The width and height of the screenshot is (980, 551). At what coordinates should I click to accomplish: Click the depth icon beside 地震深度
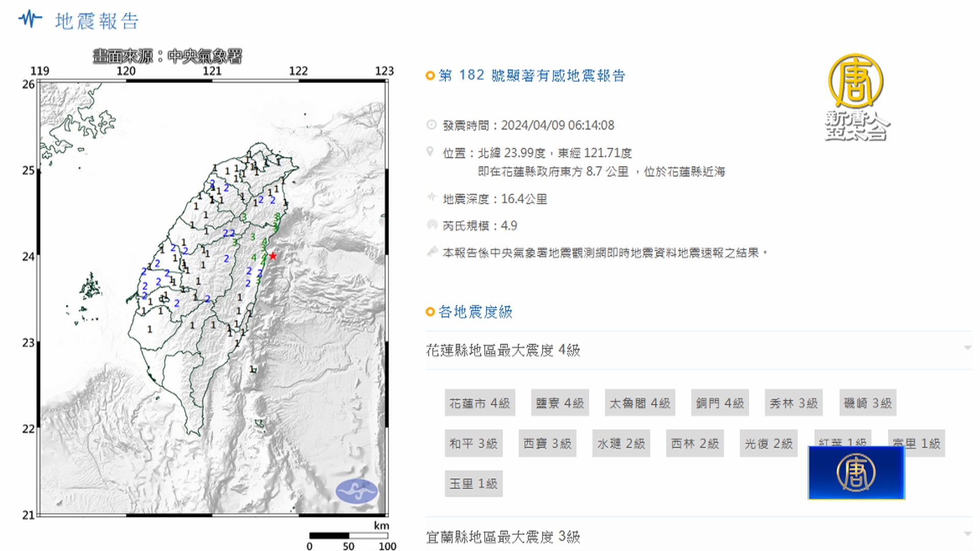point(432,197)
